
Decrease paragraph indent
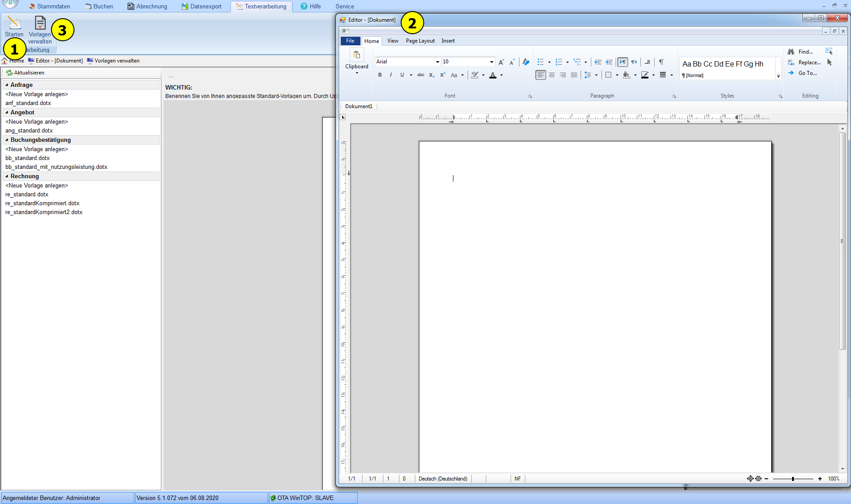[597, 62]
